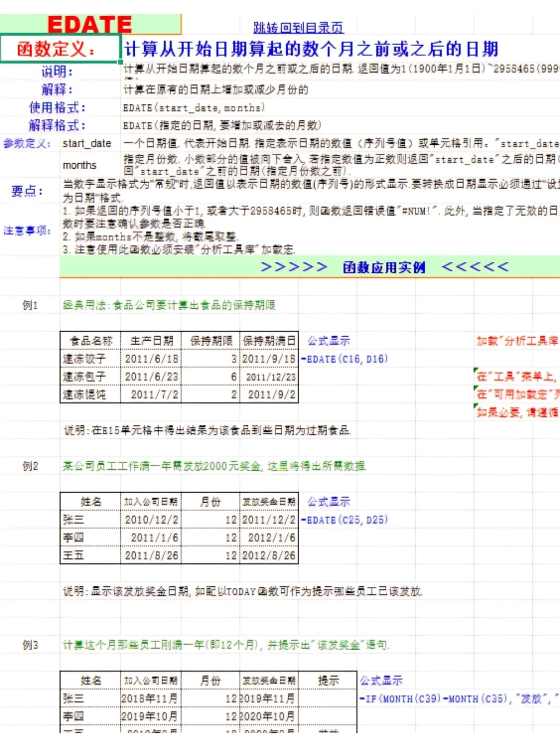560x747 pixels.
Task: Select 李四's date 2012/1/6 cell
Action: [x=269, y=537]
